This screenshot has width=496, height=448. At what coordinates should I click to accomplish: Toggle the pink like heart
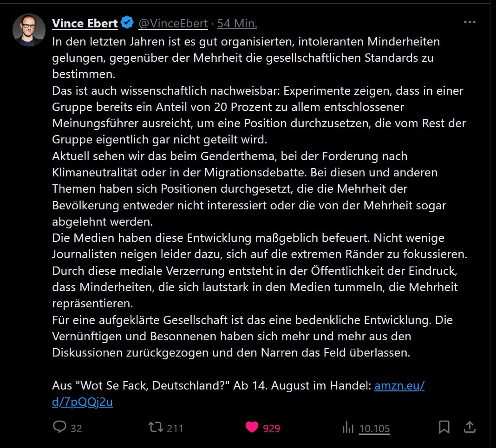click(252, 428)
